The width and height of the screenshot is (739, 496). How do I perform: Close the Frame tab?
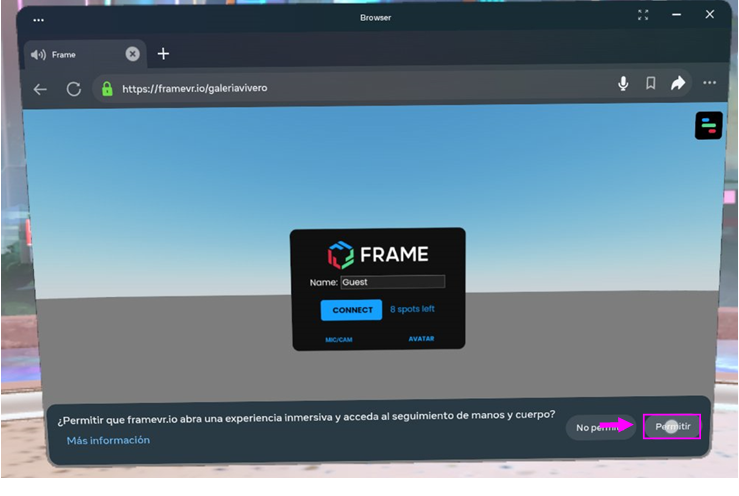coord(133,54)
